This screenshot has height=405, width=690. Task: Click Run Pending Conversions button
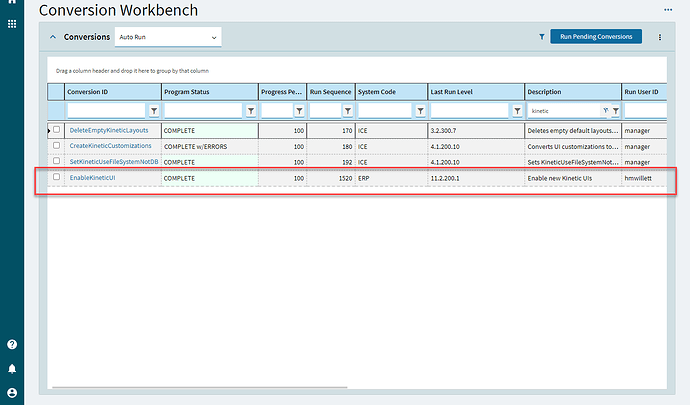[596, 37]
